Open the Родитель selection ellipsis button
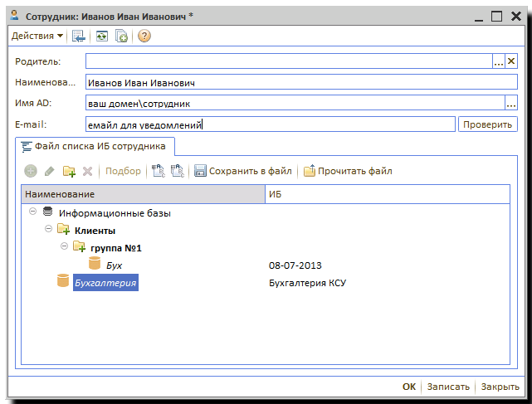Image resolution: width=532 pixels, height=404 pixels. 499,61
